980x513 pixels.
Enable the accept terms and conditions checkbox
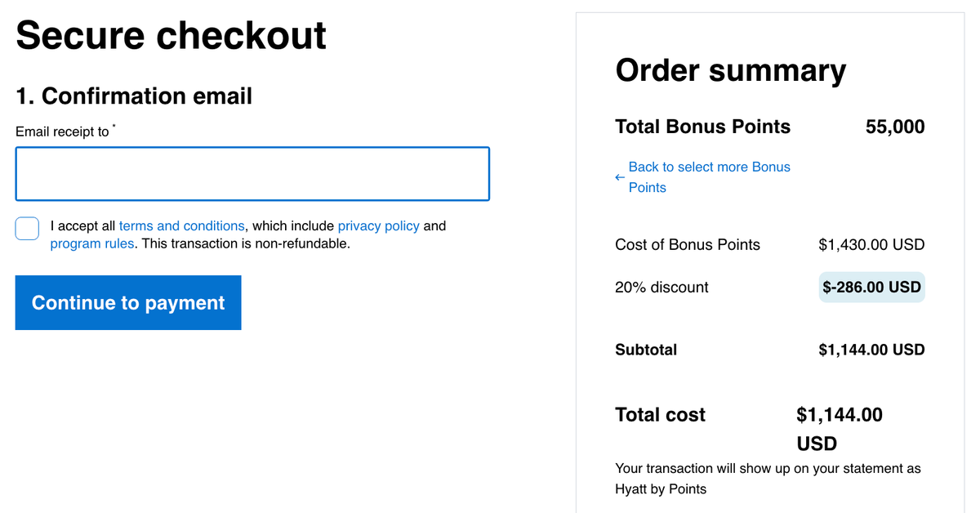coord(27,229)
